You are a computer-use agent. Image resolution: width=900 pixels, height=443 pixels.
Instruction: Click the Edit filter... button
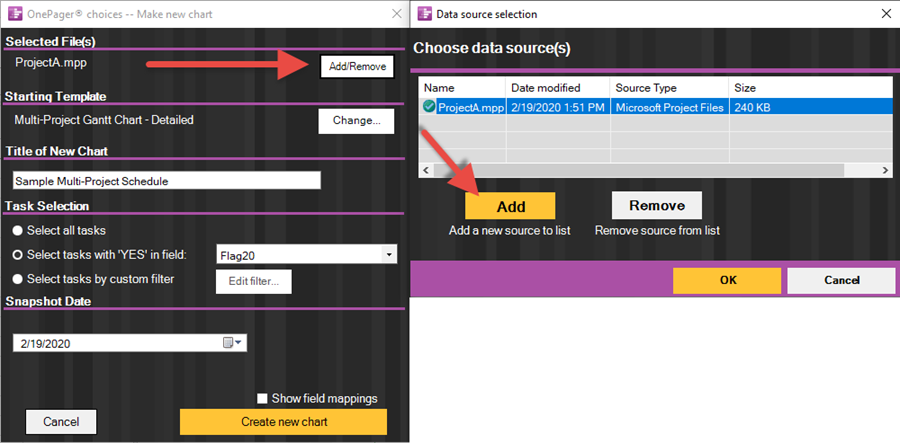254,281
